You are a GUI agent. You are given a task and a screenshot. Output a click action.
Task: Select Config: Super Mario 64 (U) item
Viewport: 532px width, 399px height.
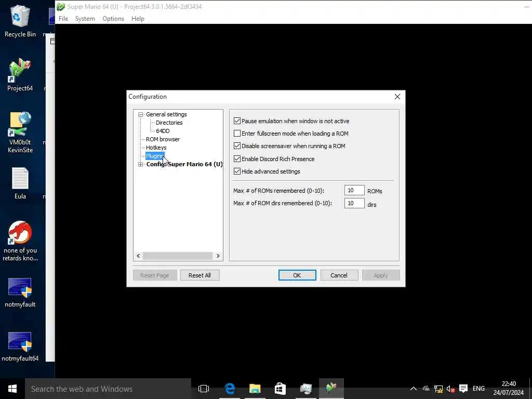point(184,164)
